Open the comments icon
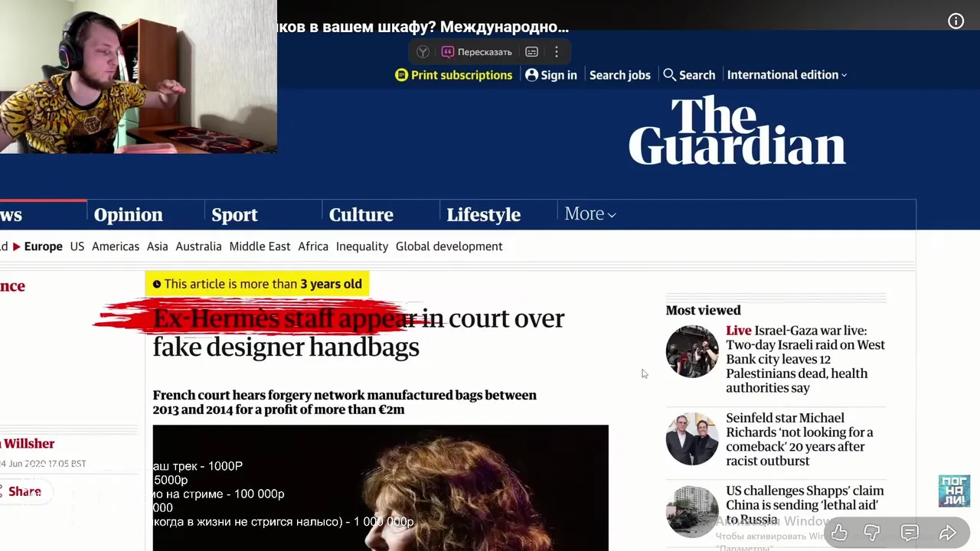 [x=910, y=533]
